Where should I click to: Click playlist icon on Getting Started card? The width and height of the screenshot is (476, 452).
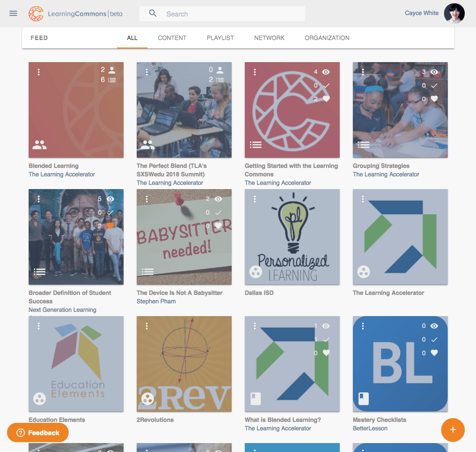[x=256, y=145]
